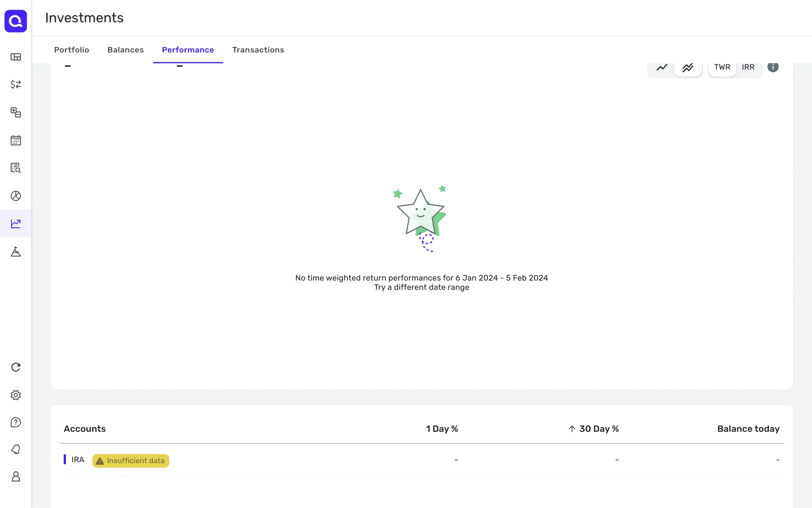Image resolution: width=812 pixels, height=508 pixels.
Task: Click the Insufficient data warning badge
Action: [x=131, y=461]
